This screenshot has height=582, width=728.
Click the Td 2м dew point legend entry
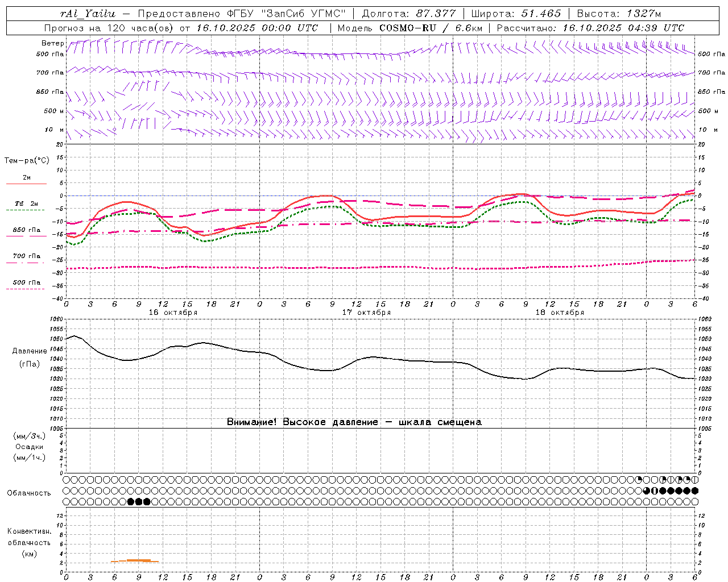[27, 203]
